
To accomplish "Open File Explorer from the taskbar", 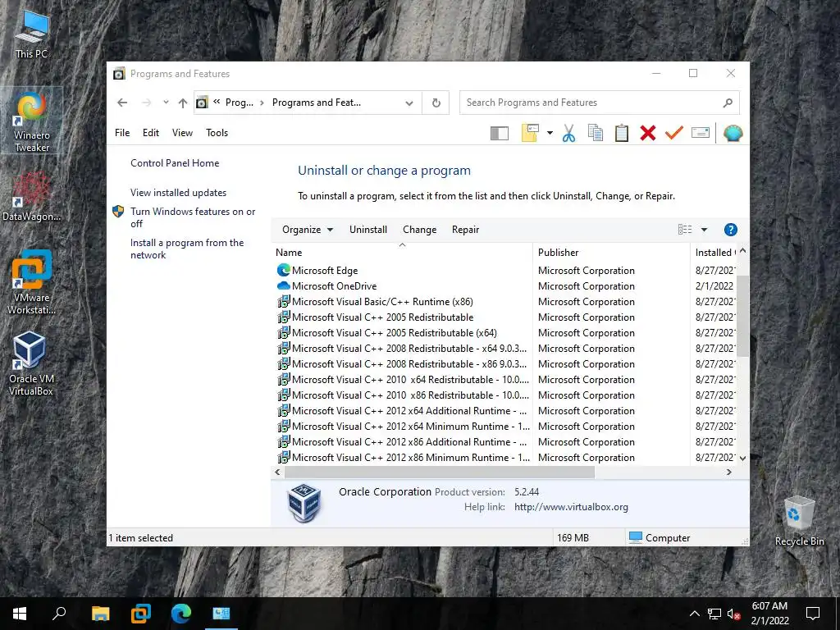I will click(100, 614).
